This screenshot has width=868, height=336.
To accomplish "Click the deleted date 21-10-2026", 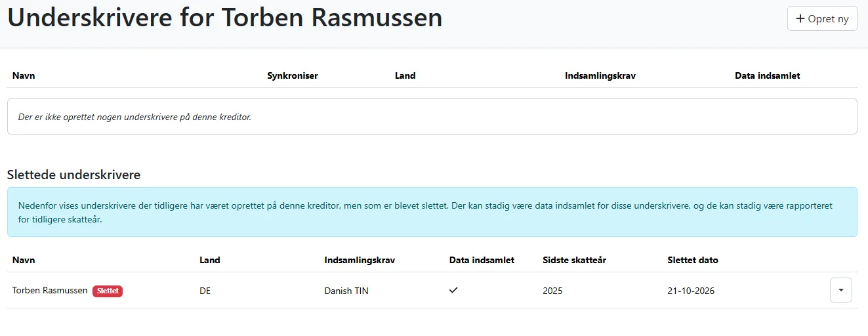I will tap(691, 291).
